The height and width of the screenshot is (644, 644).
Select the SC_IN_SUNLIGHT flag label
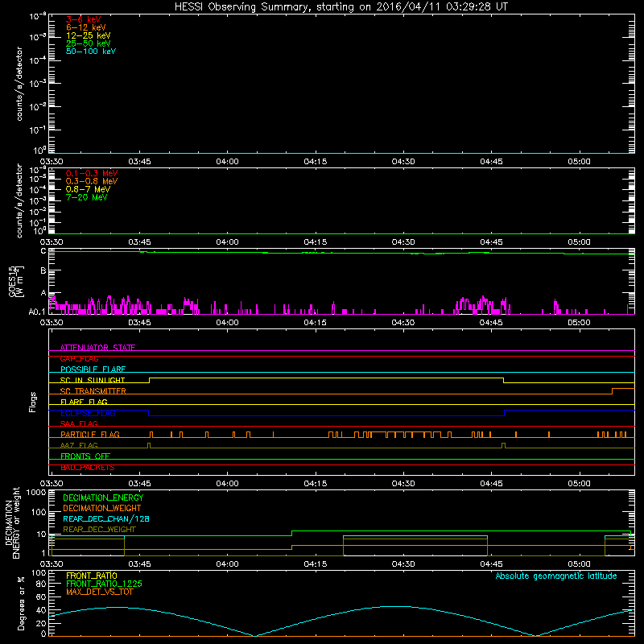click(93, 380)
